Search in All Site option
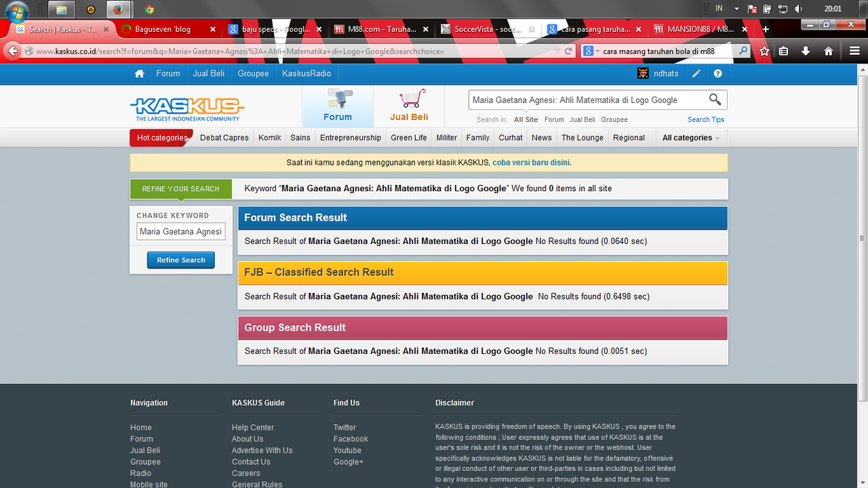 [x=526, y=119]
